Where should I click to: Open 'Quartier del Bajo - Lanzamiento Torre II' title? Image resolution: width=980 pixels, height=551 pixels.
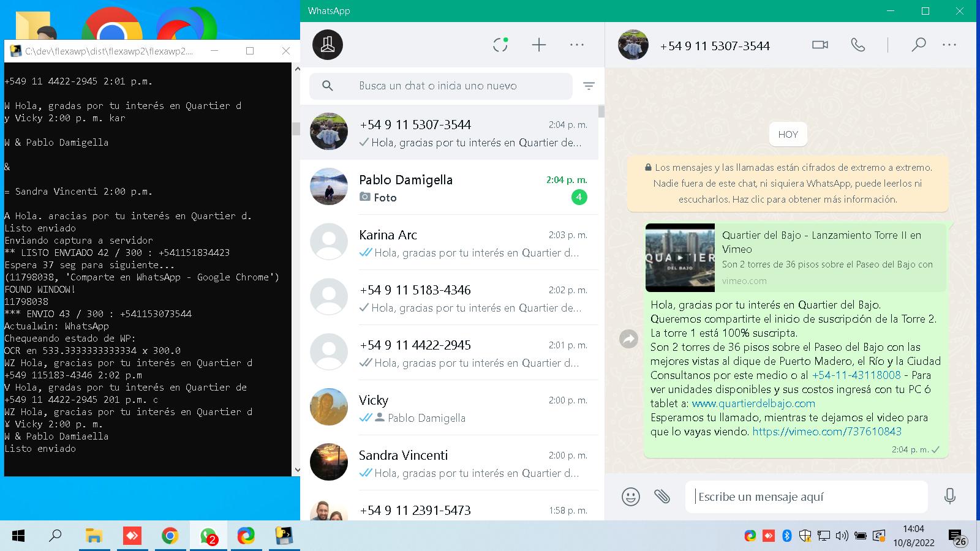[821, 242]
